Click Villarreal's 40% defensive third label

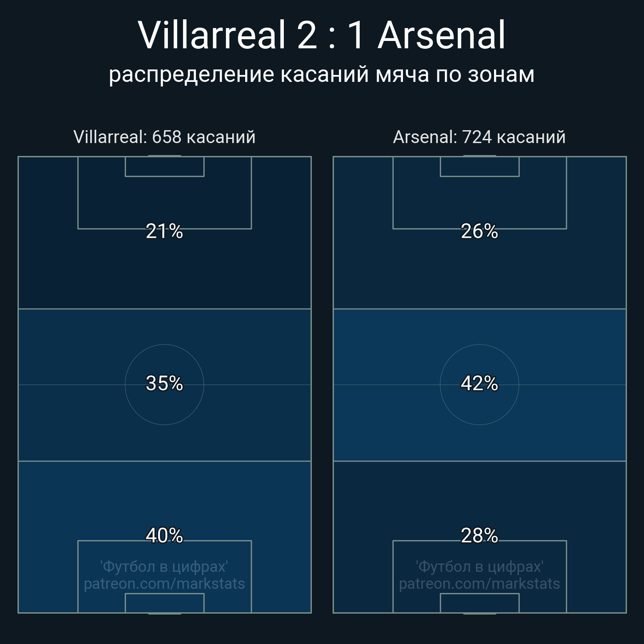pyautogui.click(x=164, y=536)
